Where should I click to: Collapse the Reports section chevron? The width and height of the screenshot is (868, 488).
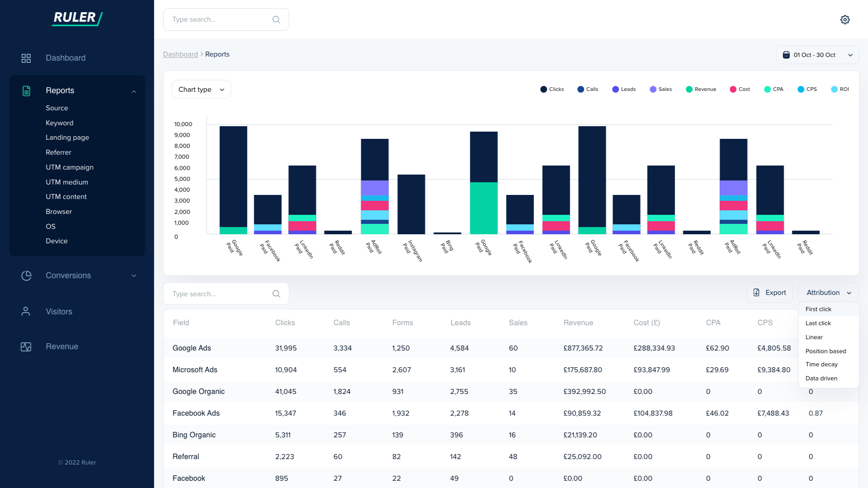[134, 91]
